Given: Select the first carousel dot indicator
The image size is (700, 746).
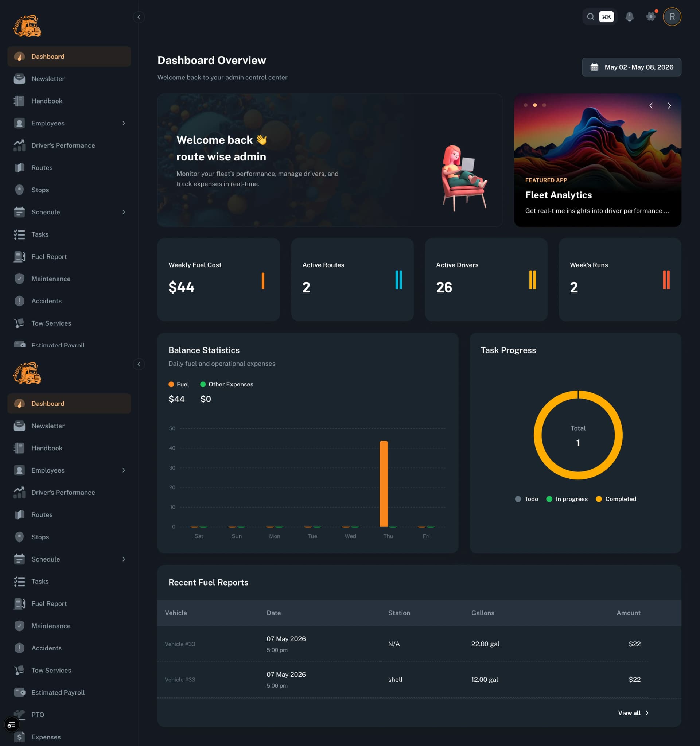Looking at the screenshot, I should [526, 105].
